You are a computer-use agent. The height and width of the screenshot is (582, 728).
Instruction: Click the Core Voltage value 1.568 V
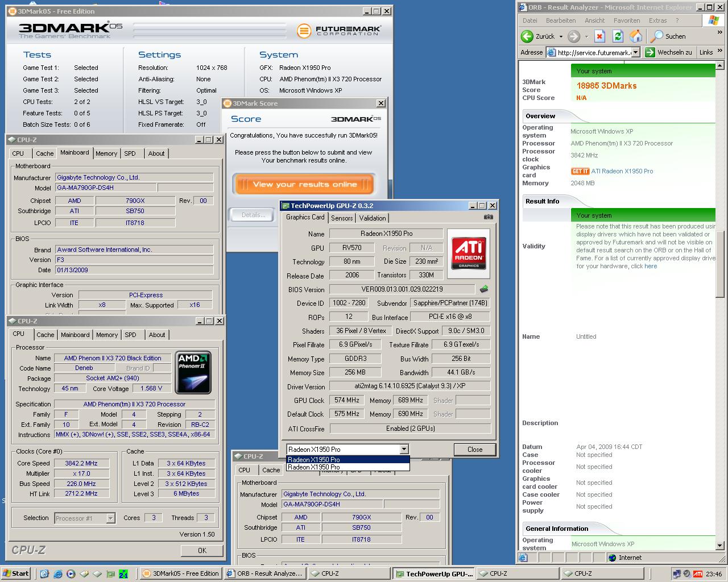(x=151, y=388)
